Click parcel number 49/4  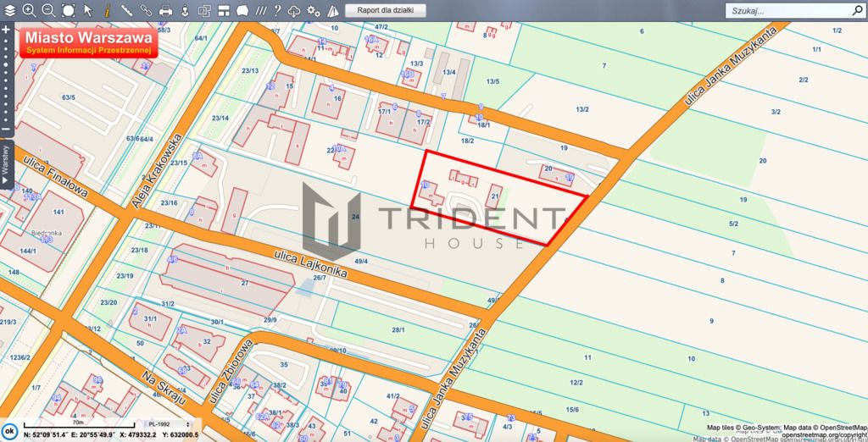click(x=361, y=261)
